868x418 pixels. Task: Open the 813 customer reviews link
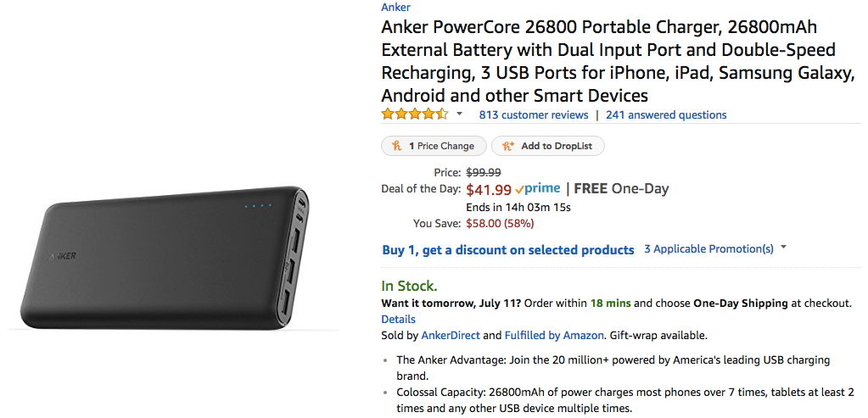(x=533, y=114)
